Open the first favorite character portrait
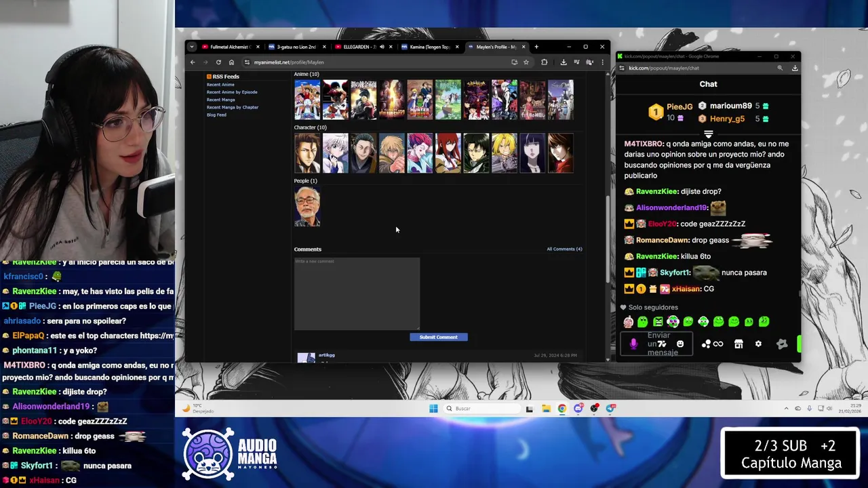Screen dimensions: 868x488 coord(307,152)
